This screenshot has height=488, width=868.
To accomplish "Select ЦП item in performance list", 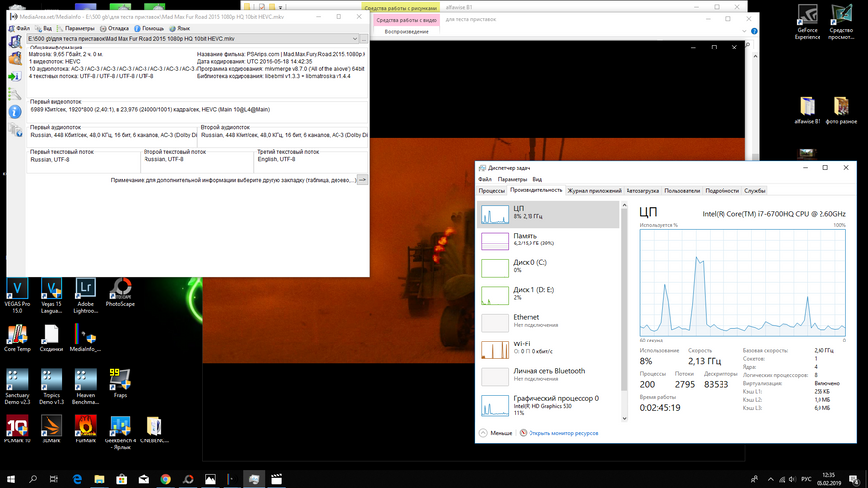I will (548, 214).
